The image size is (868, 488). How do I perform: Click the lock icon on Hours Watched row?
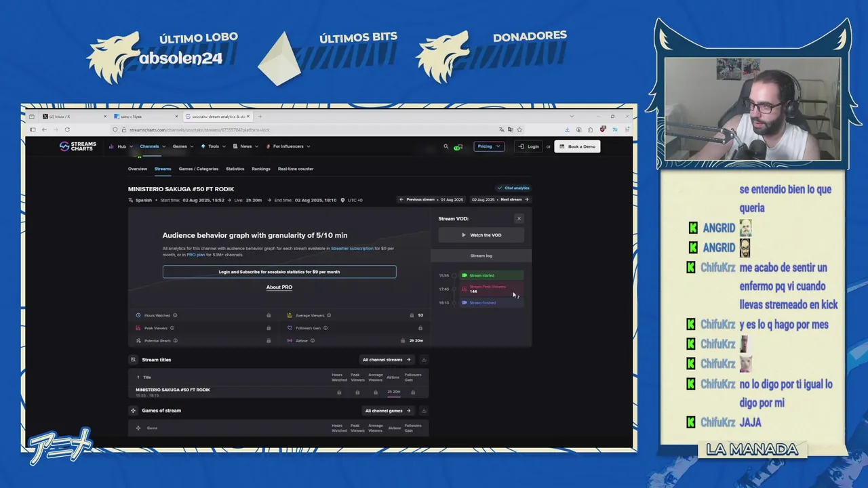(269, 315)
